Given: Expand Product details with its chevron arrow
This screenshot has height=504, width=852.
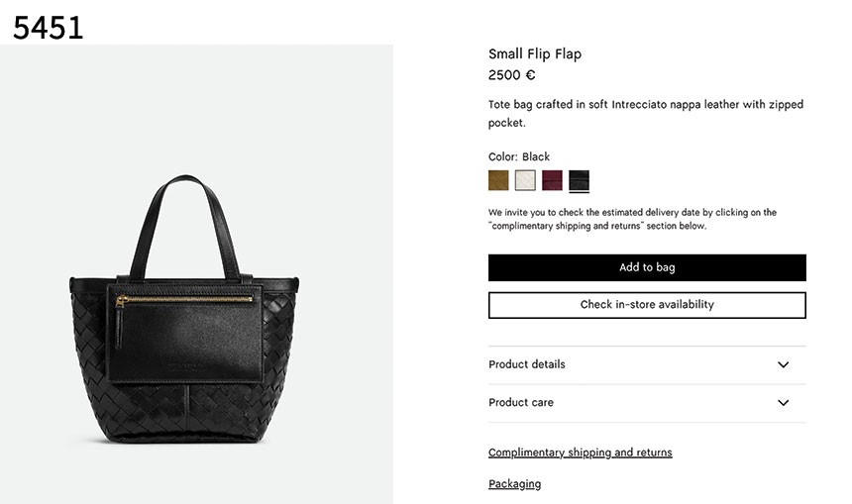Looking at the screenshot, I should 783,364.
